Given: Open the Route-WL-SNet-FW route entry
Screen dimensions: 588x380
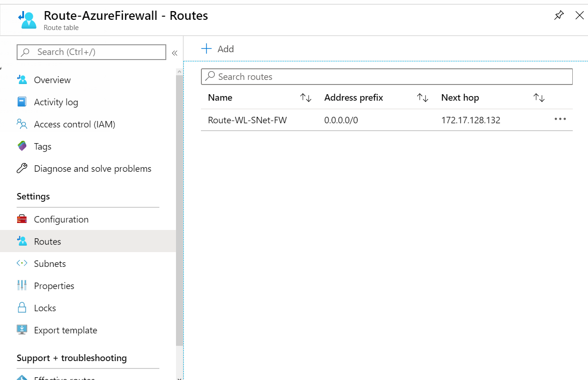Looking at the screenshot, I should 248,120.
